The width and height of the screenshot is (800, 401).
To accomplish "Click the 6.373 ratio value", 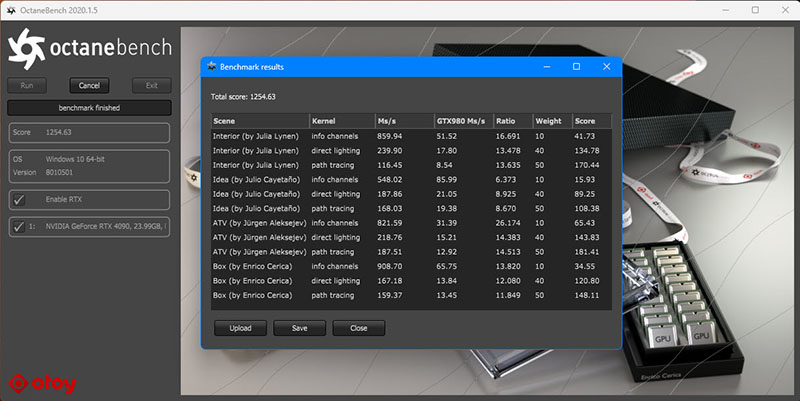I will (506, 180).
